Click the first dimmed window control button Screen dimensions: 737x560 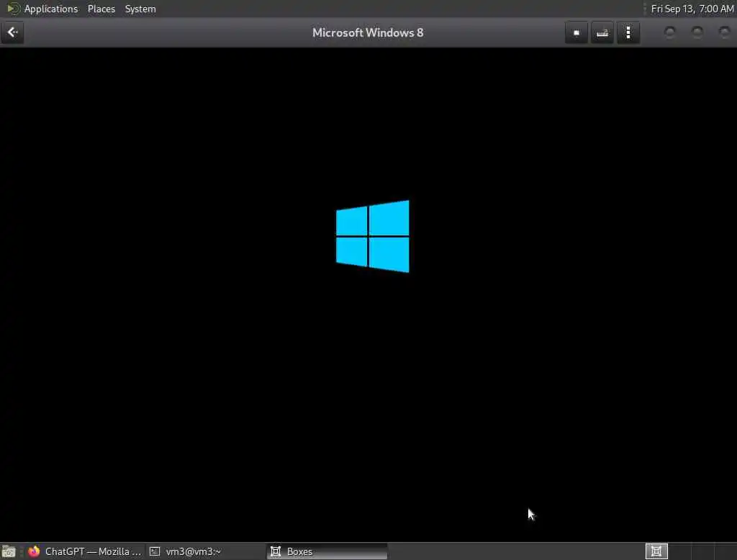pyautogui.click(x=669, y=32)
